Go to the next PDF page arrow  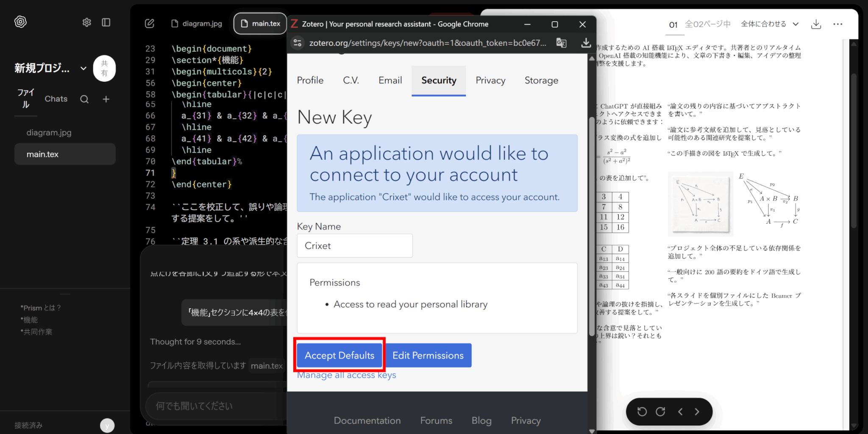click(x=697, y=412)
